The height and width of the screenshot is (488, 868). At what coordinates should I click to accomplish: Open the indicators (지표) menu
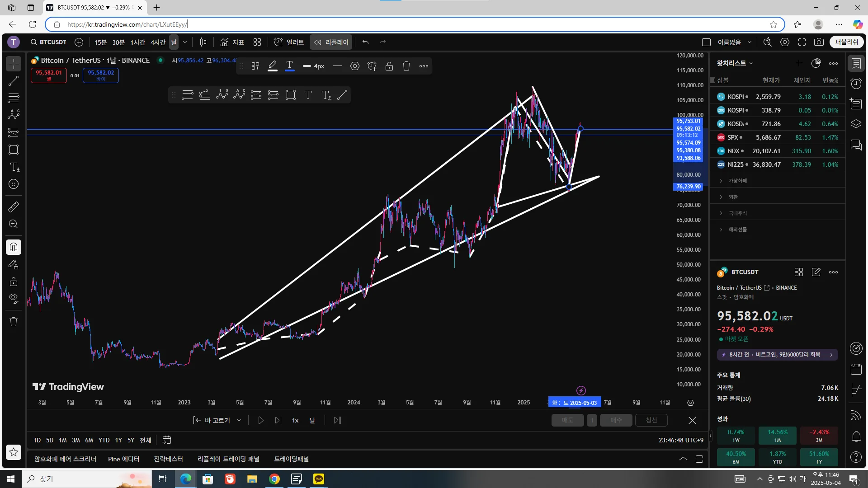coord(232,42)
